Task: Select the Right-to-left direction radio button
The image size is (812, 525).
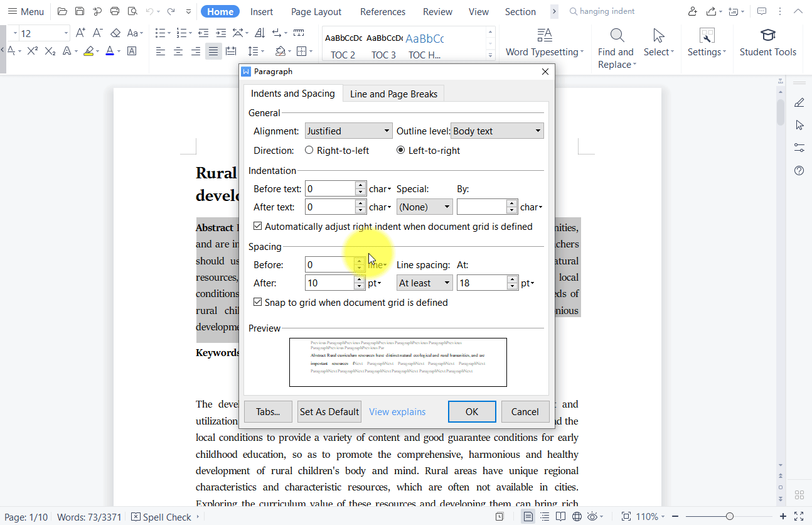Action: click(x=309, y=150)
